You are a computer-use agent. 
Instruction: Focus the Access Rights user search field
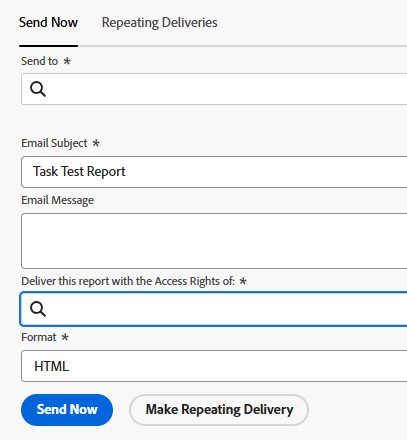(x=214, y=309)
